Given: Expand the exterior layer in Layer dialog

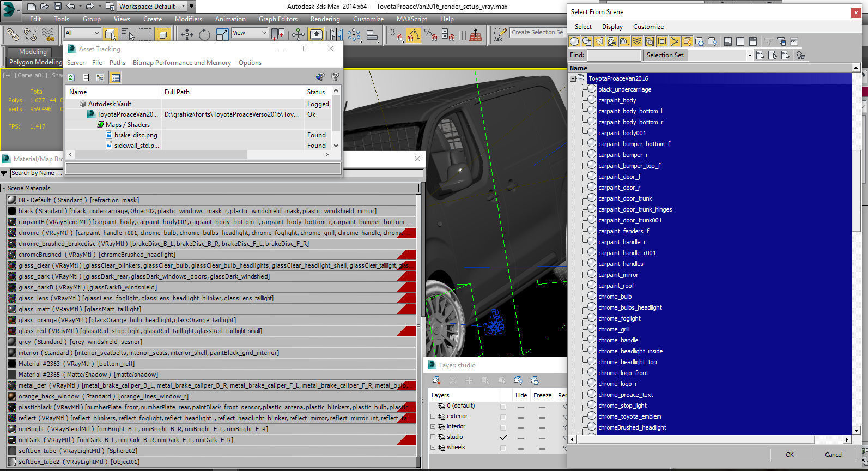Looking at the screenshot, I should coord(433,416).
